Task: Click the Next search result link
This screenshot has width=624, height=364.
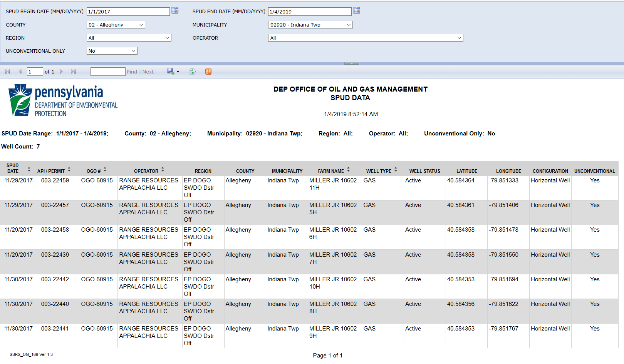Action: point(148,72)
